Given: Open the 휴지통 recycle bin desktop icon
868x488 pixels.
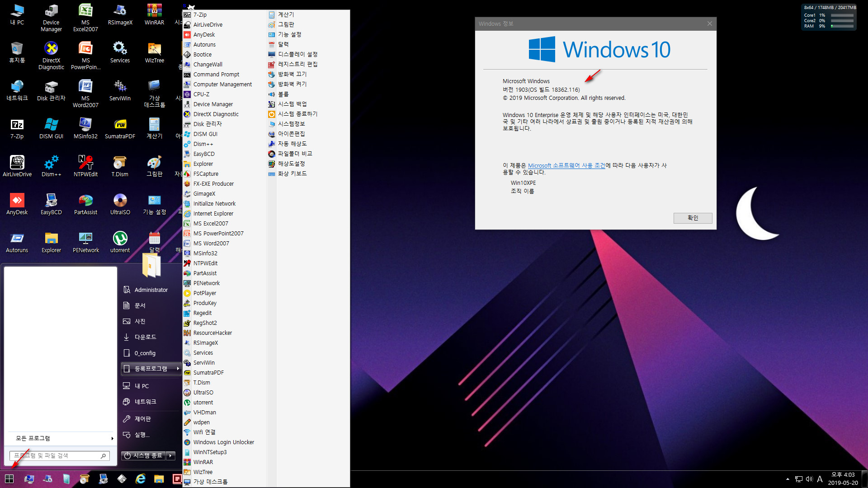Looking at the screenshot, I should pos(17,53).
